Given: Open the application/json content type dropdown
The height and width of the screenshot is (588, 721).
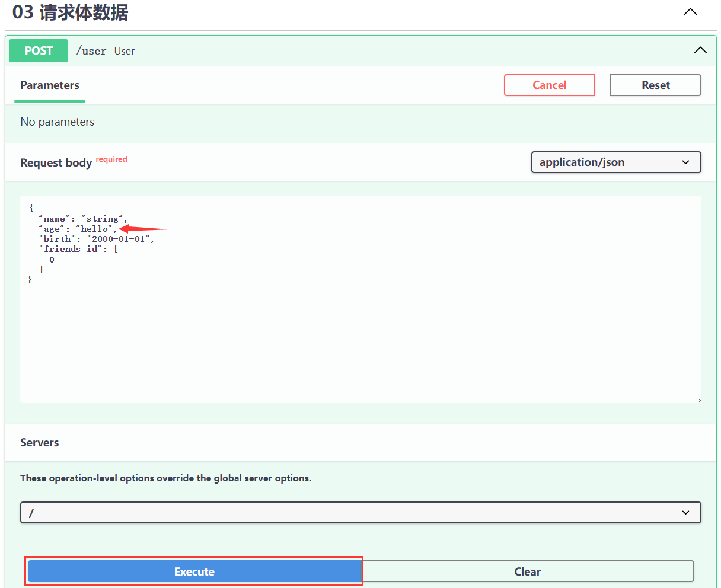Looking at the screenshot, I should (x=615, y=162).
